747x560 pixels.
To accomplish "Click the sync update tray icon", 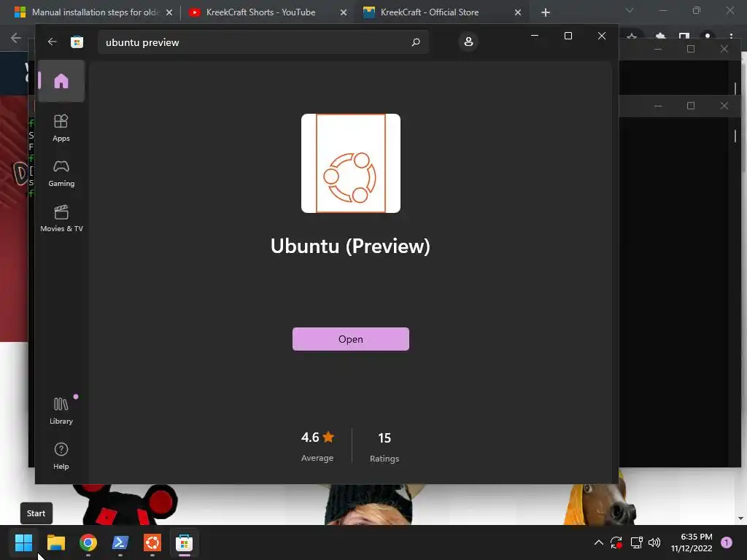I will coord(616,542).
